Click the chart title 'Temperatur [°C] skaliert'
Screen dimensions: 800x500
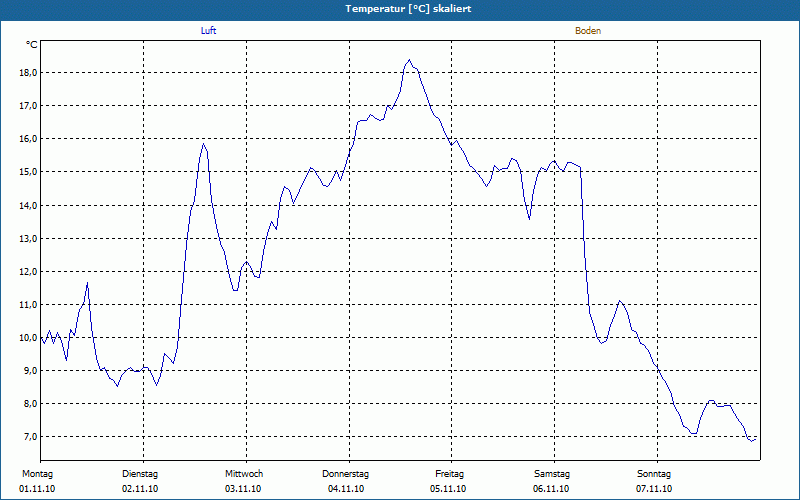point(408,9)
